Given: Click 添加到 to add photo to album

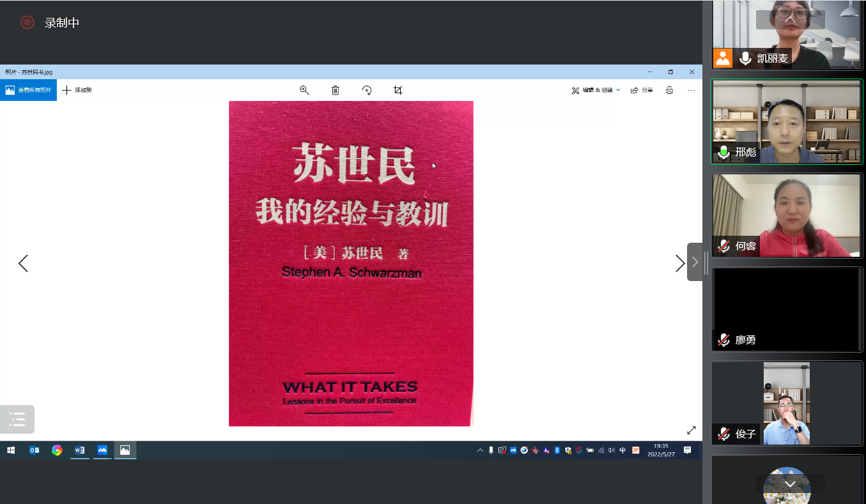Looking at the screenshot, I should pyautogui.click(x=77, y=90).
